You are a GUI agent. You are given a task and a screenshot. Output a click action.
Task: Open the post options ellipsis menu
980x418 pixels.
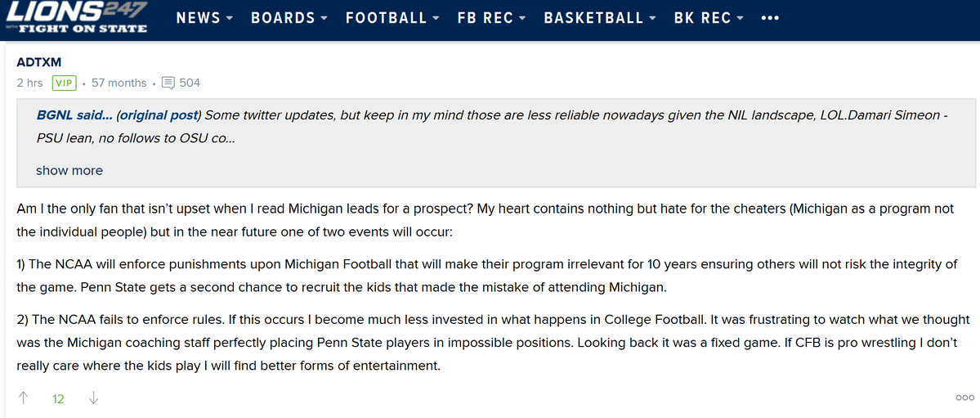[x=964, y=398]
